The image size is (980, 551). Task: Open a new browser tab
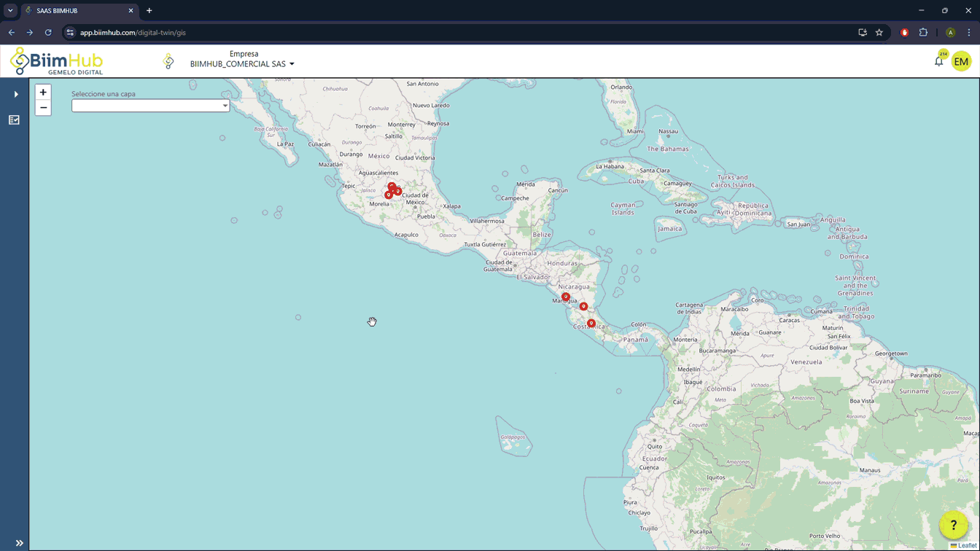(149, 11)
